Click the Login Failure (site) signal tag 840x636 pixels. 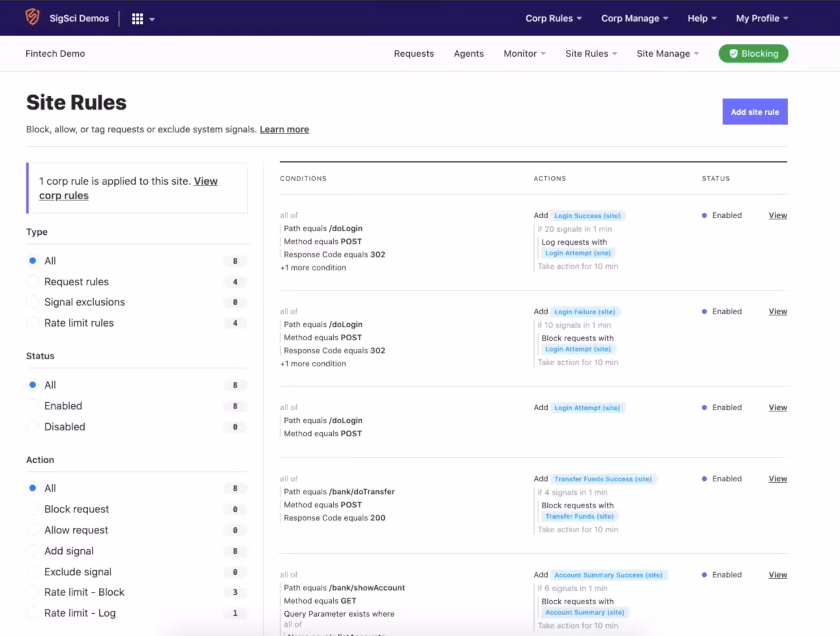coord(584,312)
